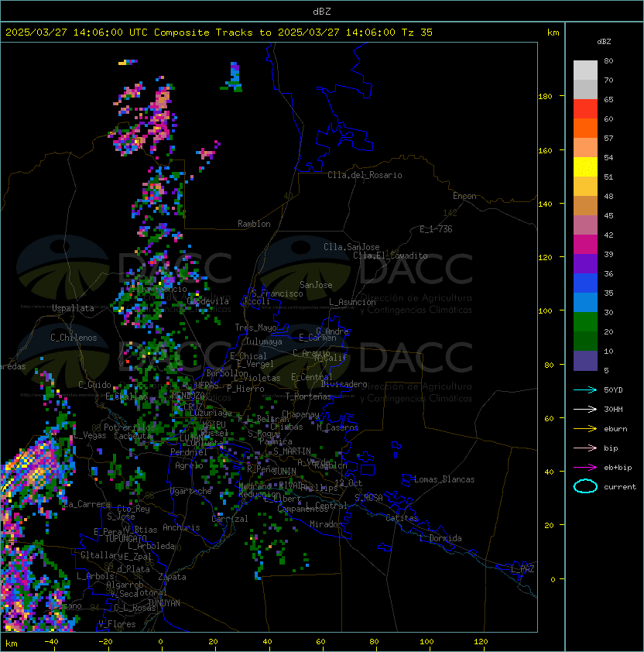Click the TUNUYAN city label
644x652 pixels.
tap(164, 603)
